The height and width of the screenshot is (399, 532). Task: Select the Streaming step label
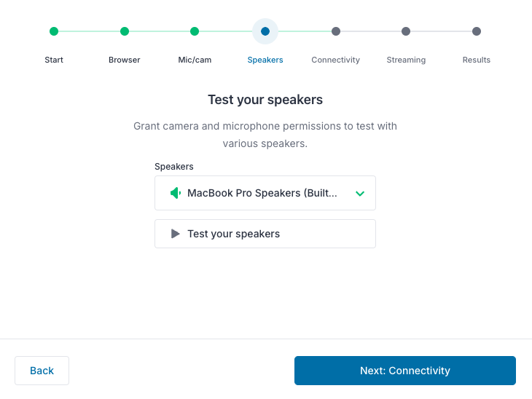[x=406, y=60]
